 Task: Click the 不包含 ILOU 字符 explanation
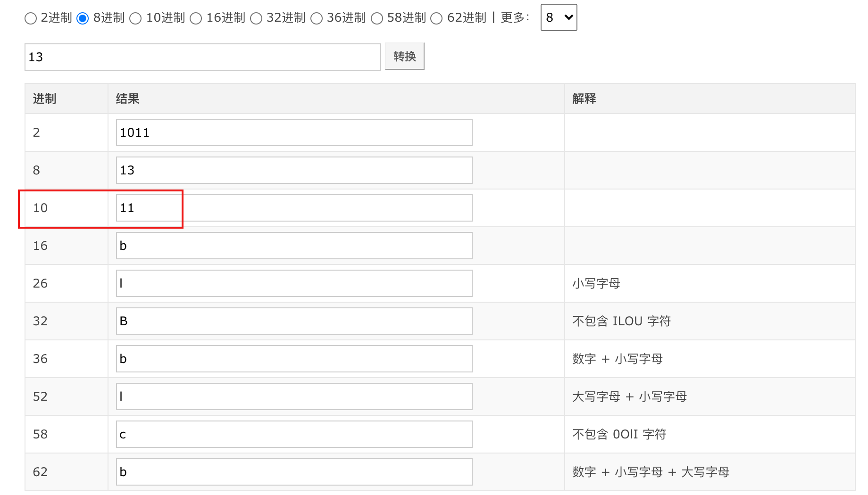point(621,321)
